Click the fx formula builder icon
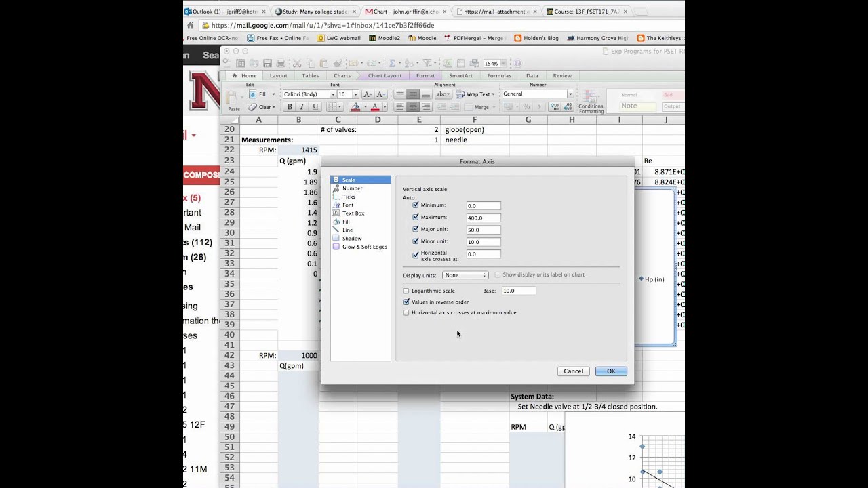Image resolution: width=868 pixels, height=488 pixels. point(448,63)
